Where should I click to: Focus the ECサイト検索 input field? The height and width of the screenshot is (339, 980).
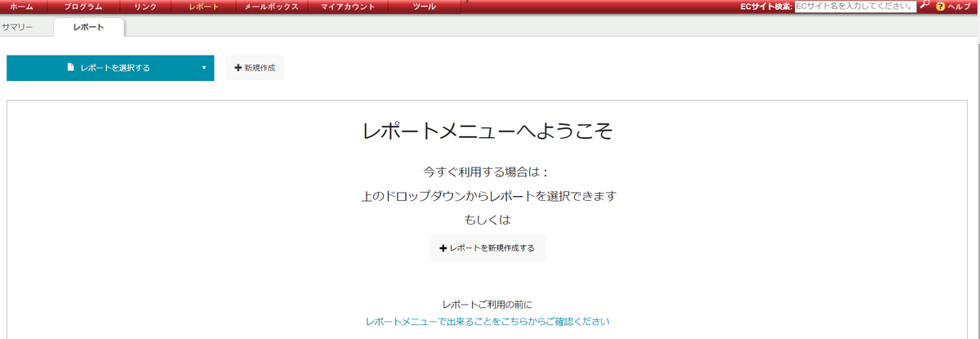855,6
